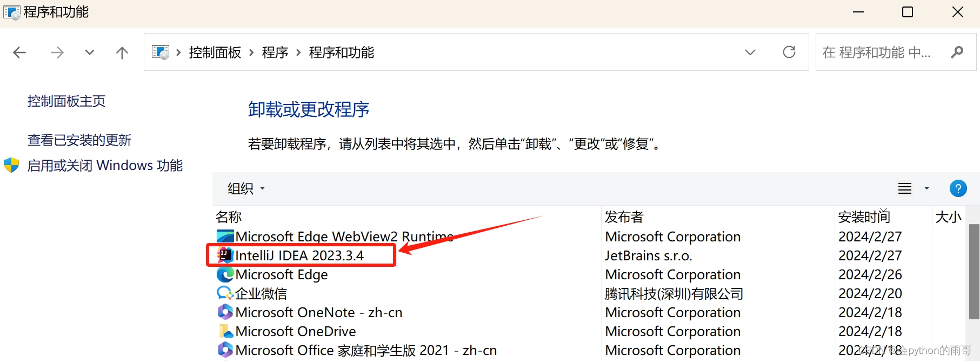
Task: Click the control panel icon in address bar
Action: point(161,52)
